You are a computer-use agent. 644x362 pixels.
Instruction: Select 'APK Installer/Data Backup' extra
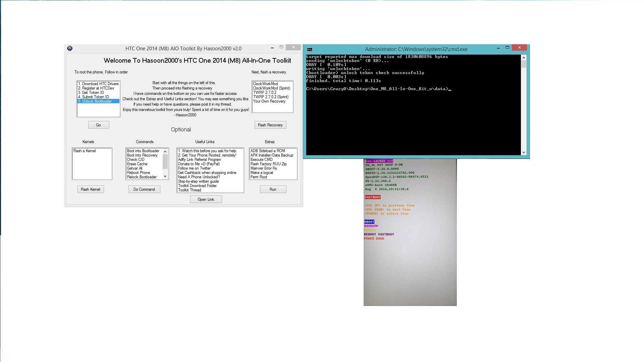coord(273,155)
